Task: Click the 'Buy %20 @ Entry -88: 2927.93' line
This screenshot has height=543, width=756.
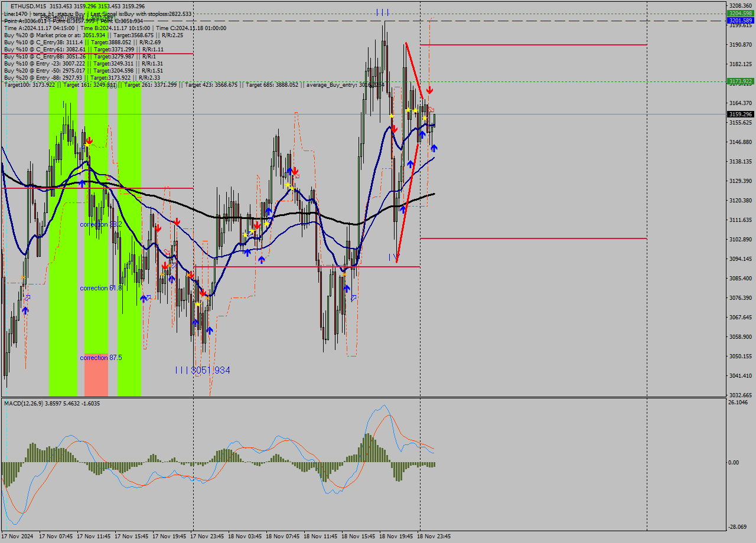Action: tap(82, 77)
